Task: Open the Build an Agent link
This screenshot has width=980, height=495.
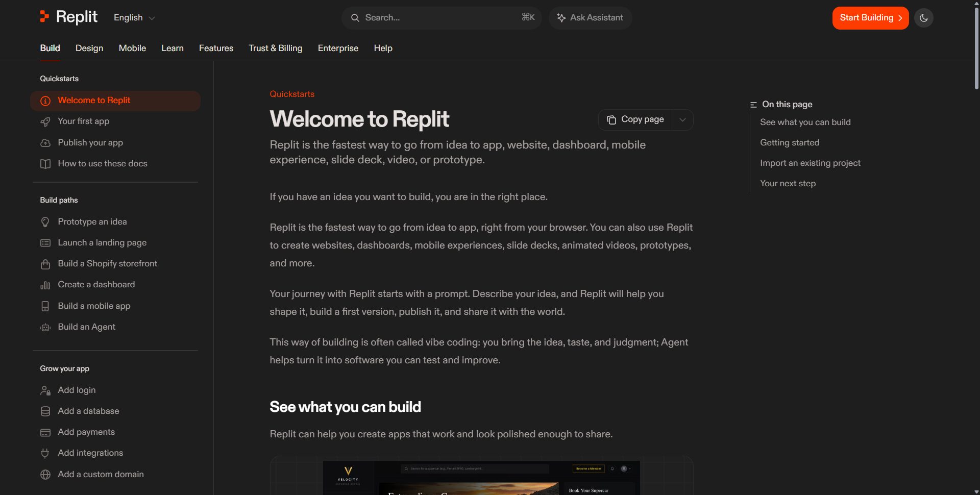Action: coord(87,327)
